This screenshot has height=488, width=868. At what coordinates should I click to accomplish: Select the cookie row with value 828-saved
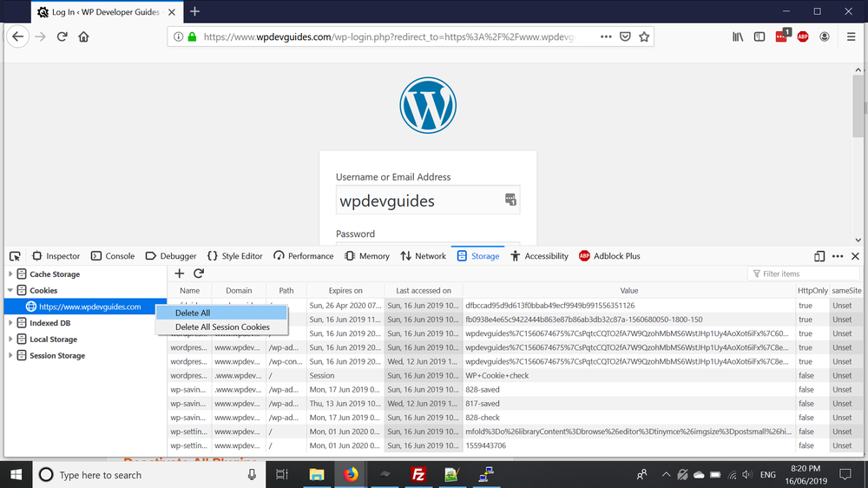[515, 389]
